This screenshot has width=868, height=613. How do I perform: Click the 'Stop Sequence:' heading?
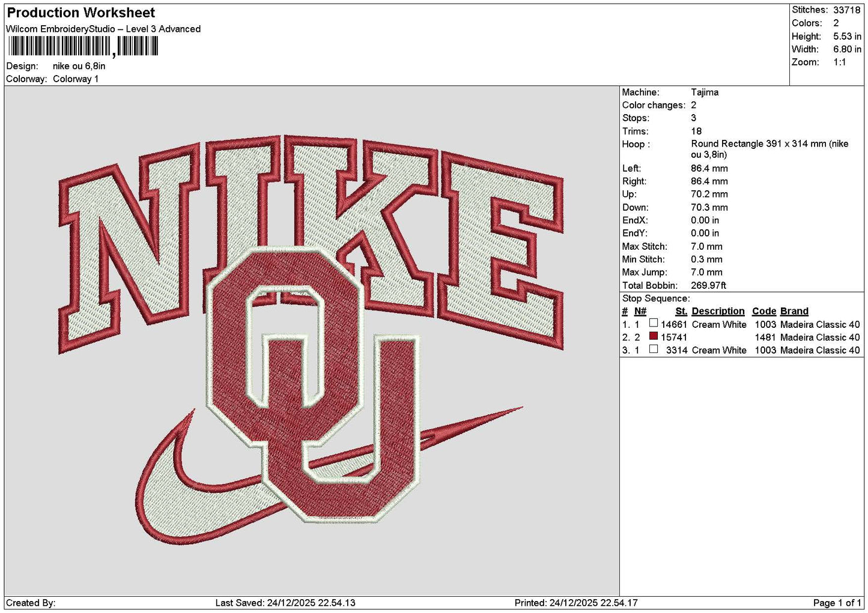click(x=656, y=298)
